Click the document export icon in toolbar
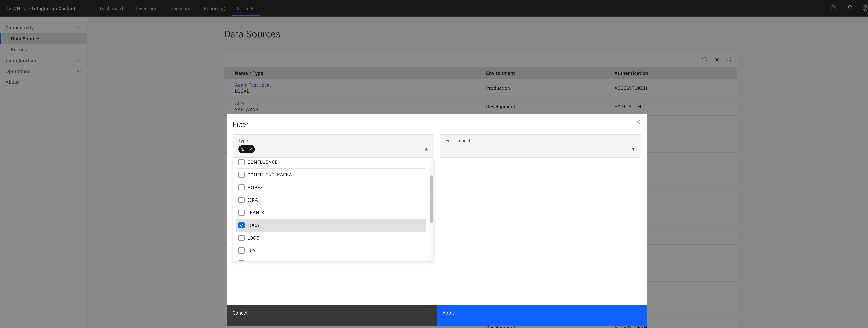This screenshot has width=868, height=328. pyautogui.click(x=680, y=59)
